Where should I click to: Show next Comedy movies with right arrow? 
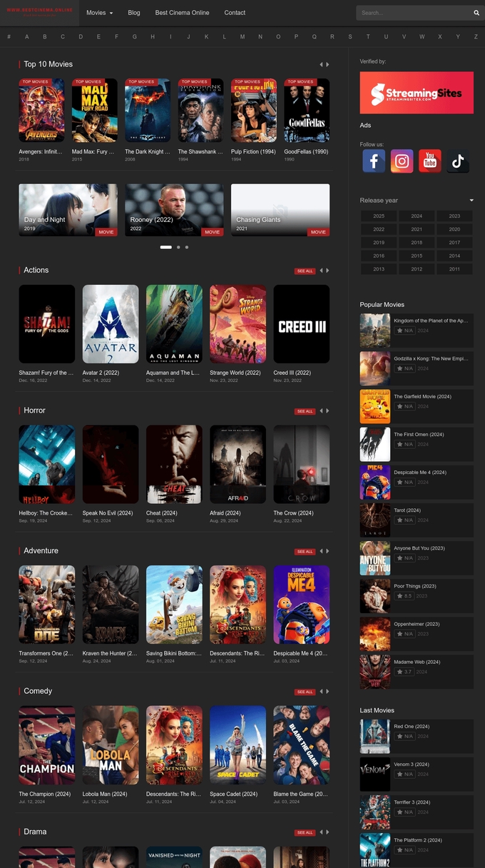point(327,691)
